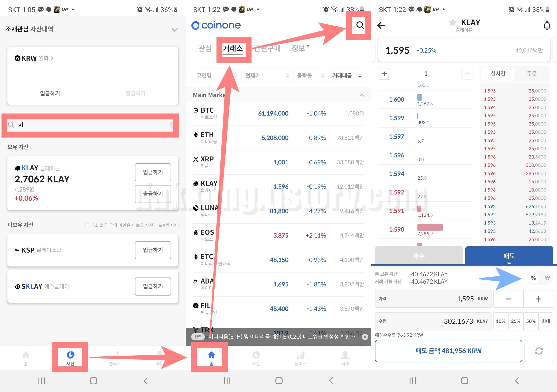
Task: Open the ADA coin row
Action: click(x=278, y=284)
